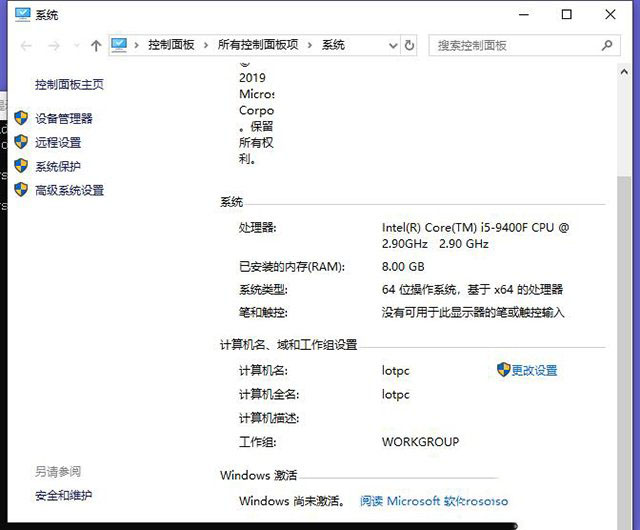Click the shield icon beside 系统保护
640x530 pixels.
pos(21,166)
